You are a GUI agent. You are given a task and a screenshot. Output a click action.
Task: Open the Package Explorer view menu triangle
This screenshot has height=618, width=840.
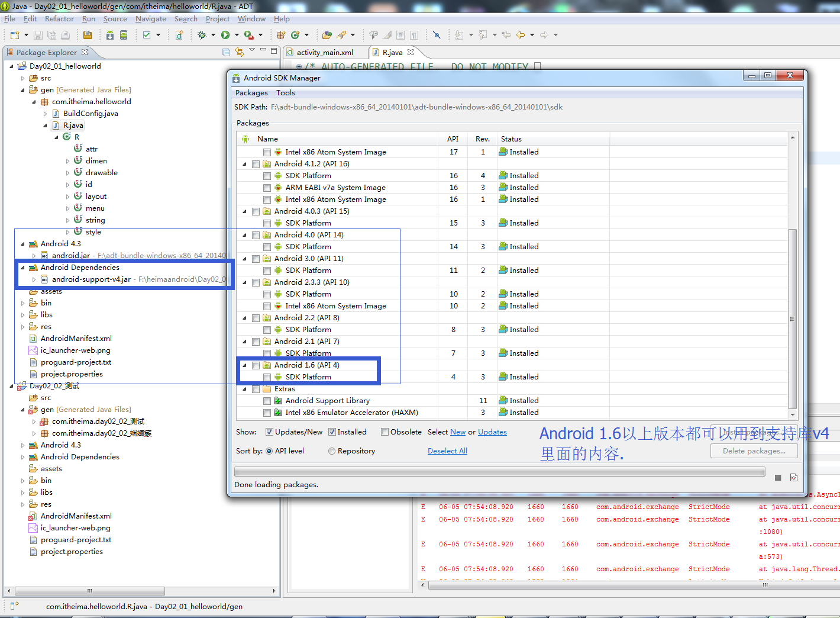252,50
